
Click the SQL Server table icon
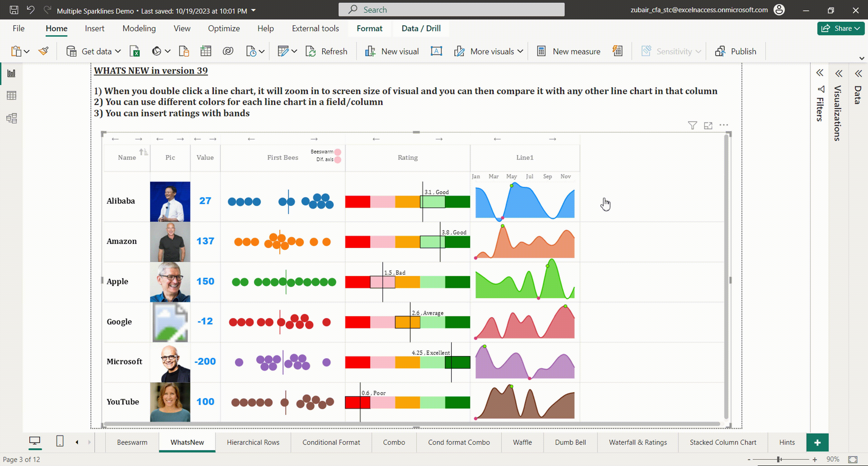[x=184, y=51]
